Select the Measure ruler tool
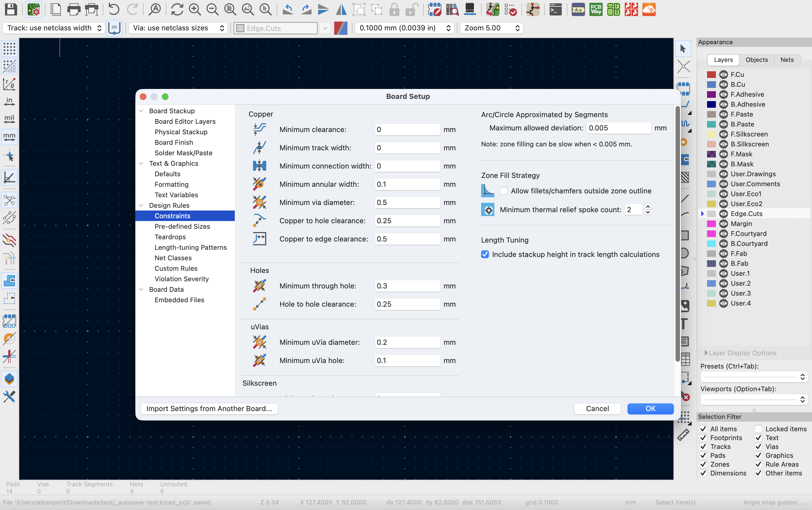The width and height of the screenshot is (812, 510). click(x=683, y=435)
